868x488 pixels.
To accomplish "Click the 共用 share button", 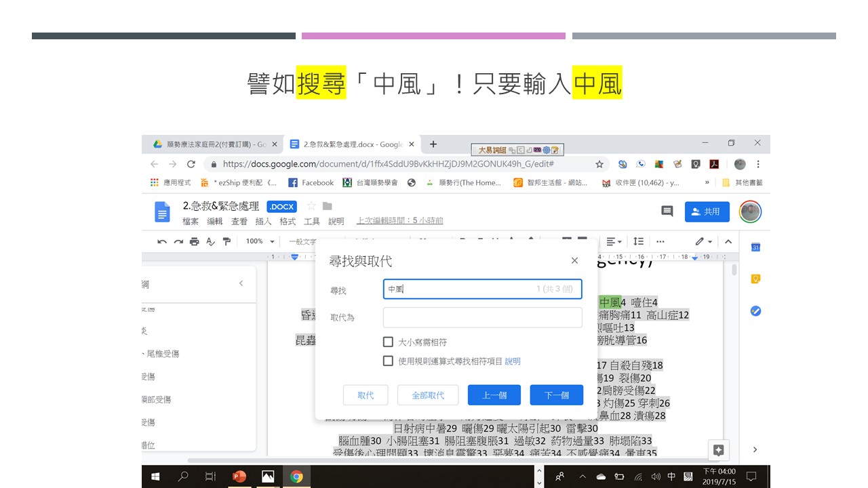I will 707,211.
